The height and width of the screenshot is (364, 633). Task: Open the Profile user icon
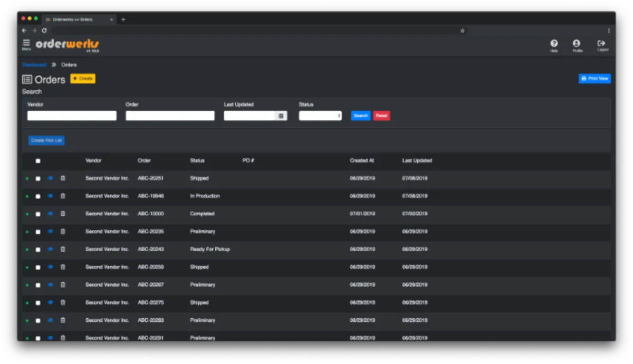point(577,44)
